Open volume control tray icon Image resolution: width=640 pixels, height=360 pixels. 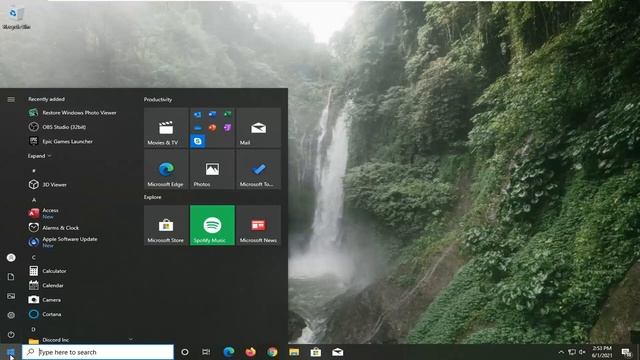click(x=582, y=352)
